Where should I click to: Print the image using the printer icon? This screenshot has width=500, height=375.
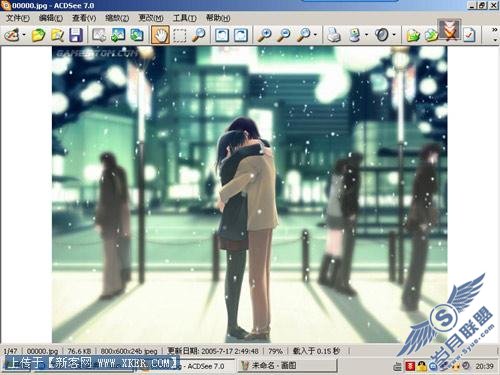pos(333,35)
